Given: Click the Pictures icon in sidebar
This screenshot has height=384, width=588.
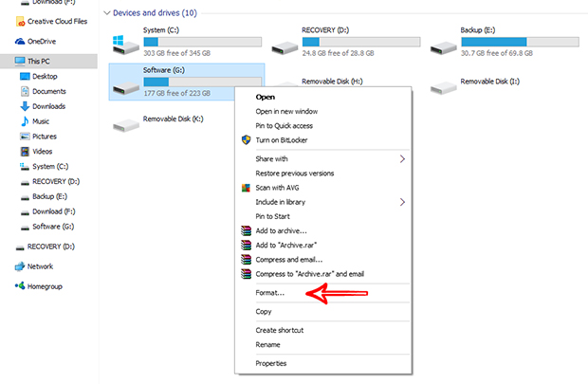Looking at the screenshot, I should [25, 137].
